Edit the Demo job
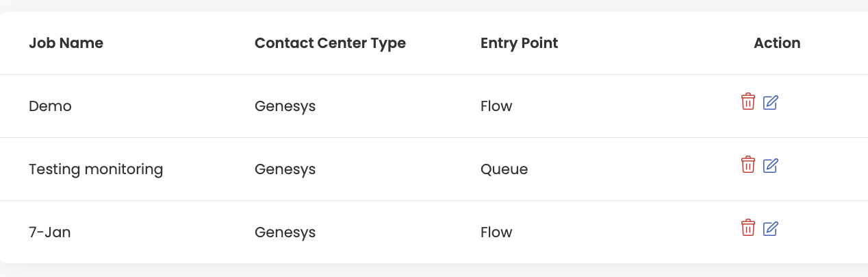Screen dimensions: 868x277 click(771, 103)
